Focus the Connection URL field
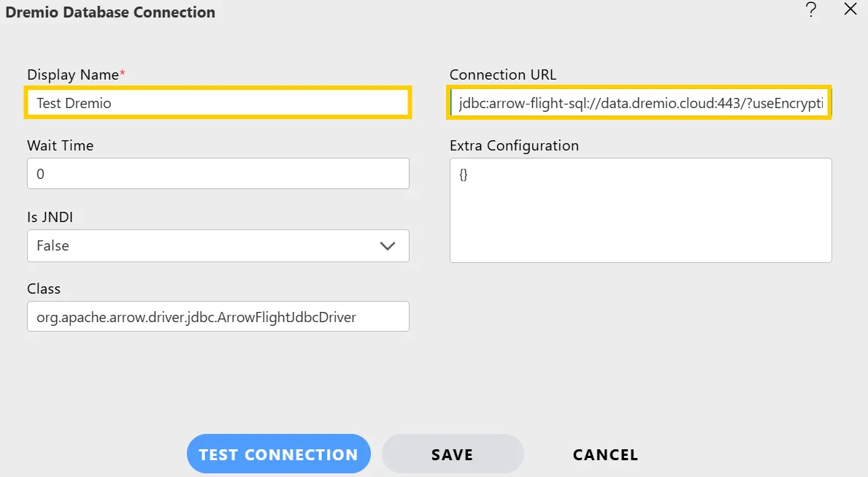The image size is (868, 477). tap(639, 103)
